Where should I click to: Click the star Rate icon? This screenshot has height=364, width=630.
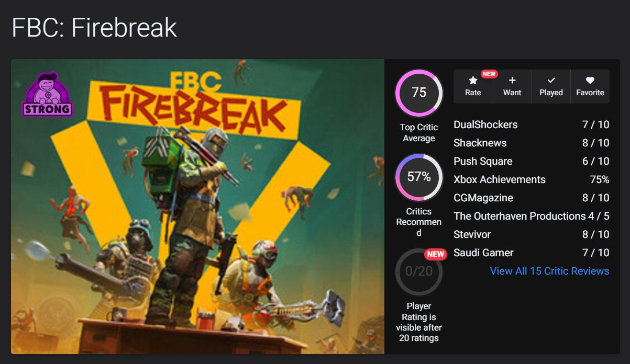pos(473,81)
